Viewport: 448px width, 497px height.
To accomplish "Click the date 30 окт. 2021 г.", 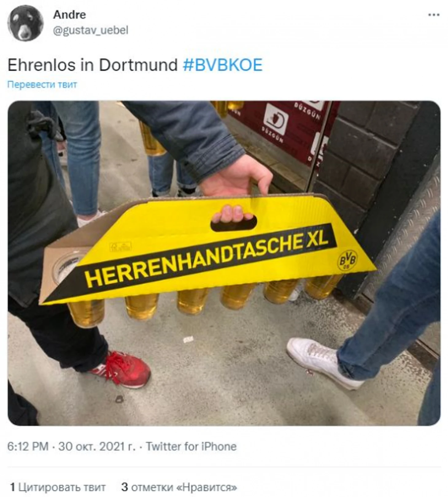I will click(97, 446).
